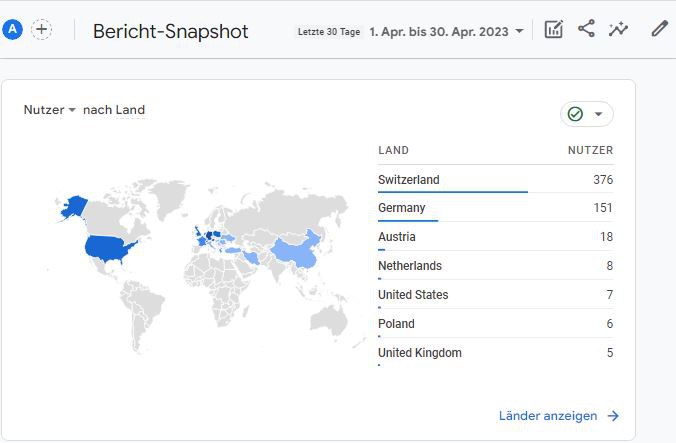Open the Insights sparkline icon
The height and width of the screenshot is (443, 676).
(x=619, y=29)
